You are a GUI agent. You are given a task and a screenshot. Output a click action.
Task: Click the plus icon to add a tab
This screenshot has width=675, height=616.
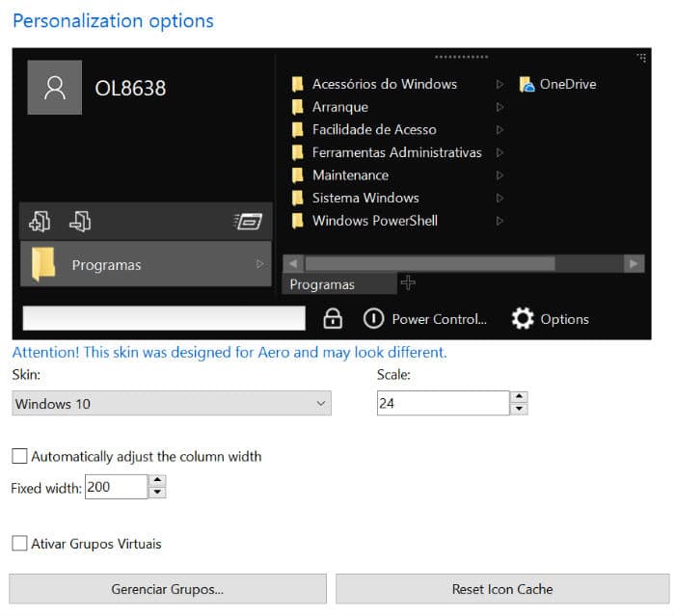point(408,282)
